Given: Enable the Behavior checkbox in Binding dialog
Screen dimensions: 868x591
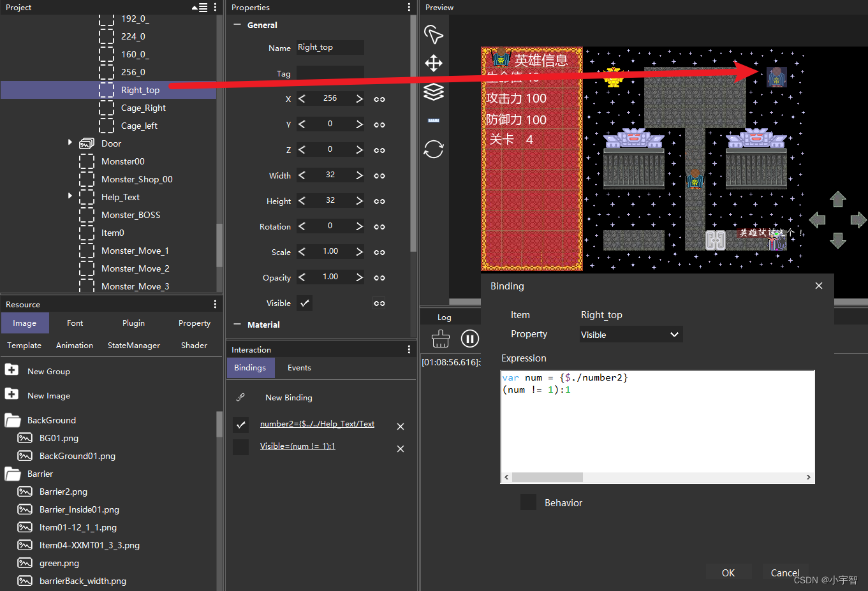Looking at the screenshot, I should [x=528, y=502].
